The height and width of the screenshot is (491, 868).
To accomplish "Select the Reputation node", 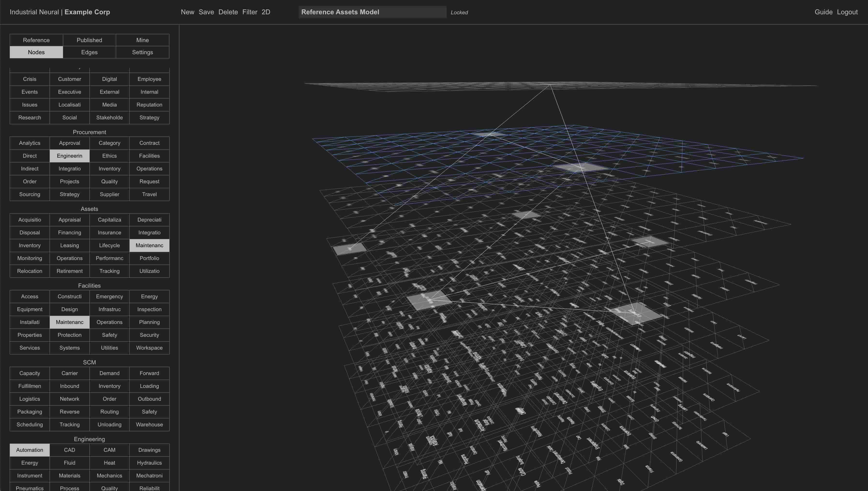I will (149, 105).
